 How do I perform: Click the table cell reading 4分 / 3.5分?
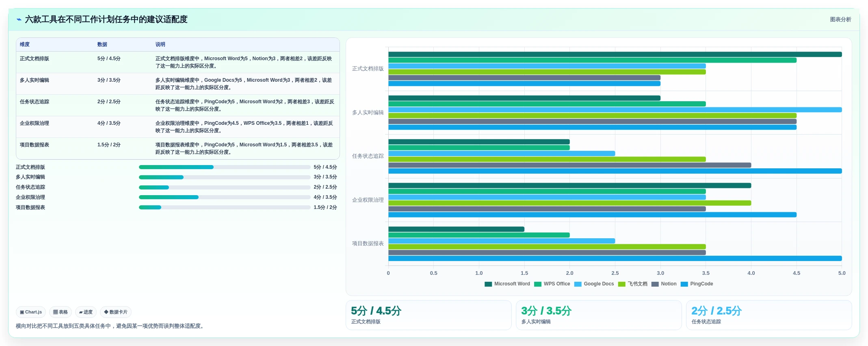(109, 123)
